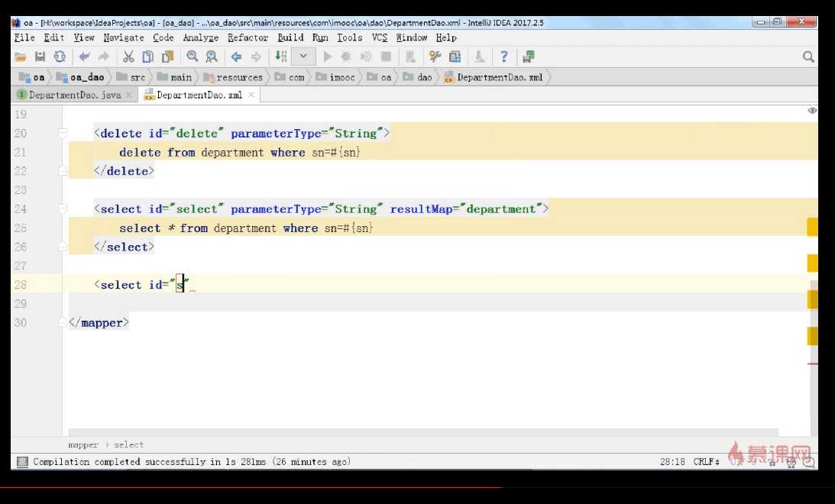The width and height of the screenshot is (835, 504).
Task: Open the Window menu
Action: tap(412, 37)
